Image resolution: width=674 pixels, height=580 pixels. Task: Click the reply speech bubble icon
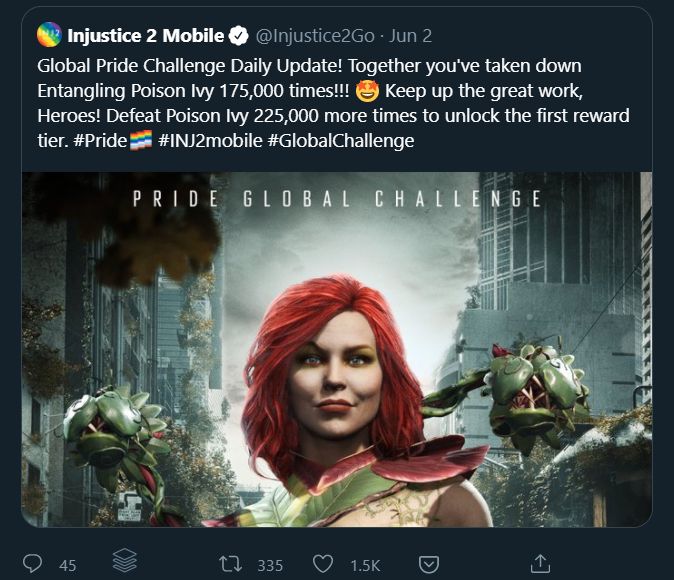point(33,564)
